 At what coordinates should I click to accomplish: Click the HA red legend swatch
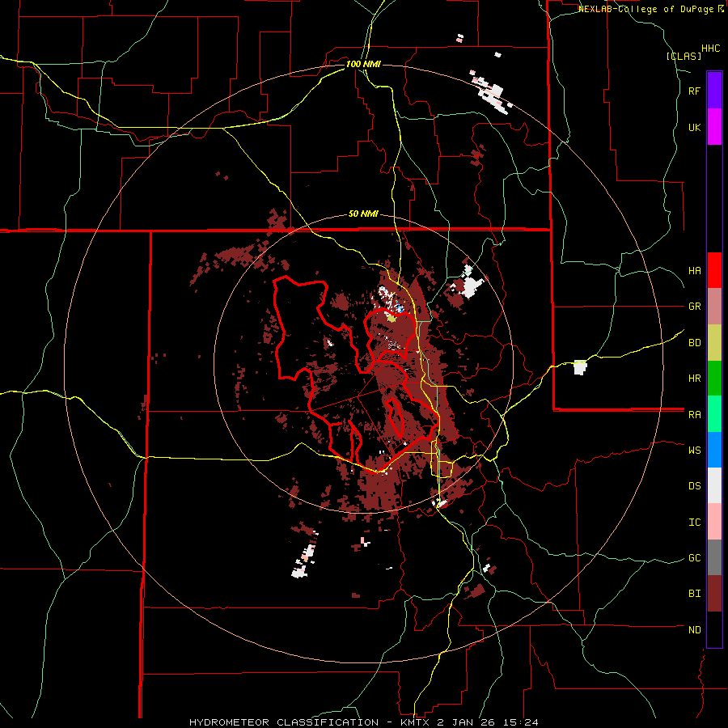pos(714,270)
